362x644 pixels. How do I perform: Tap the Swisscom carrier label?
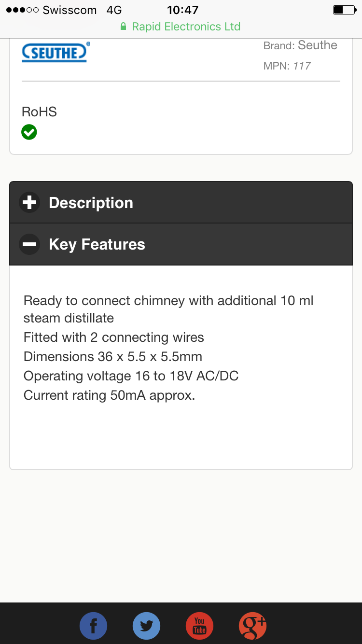coord(70,10)
